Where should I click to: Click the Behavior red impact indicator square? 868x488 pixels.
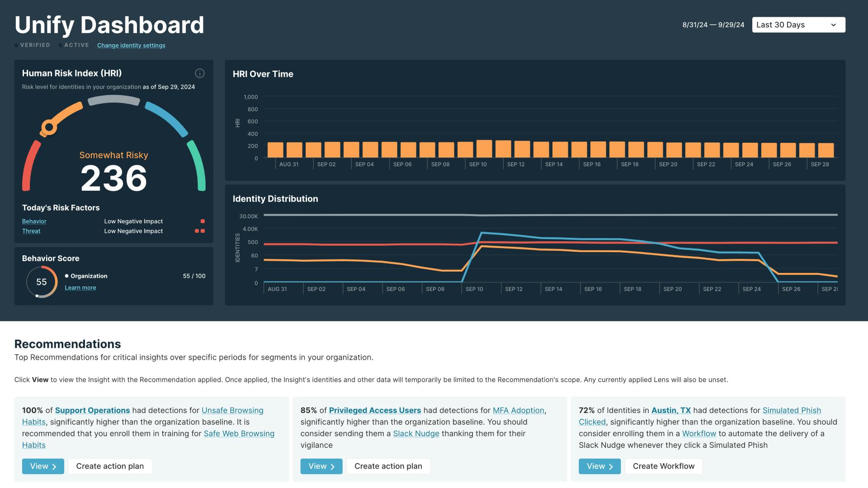(203, 221)
